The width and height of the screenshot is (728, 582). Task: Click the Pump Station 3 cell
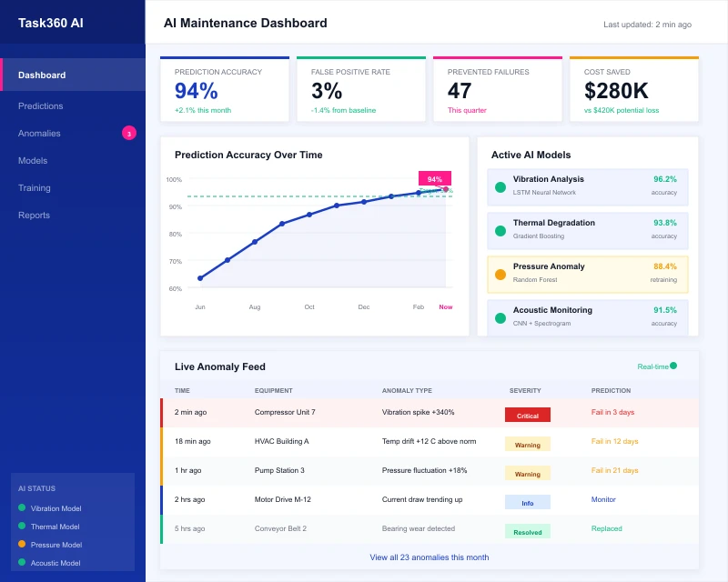pyautogui.click(x=279, y=470)
